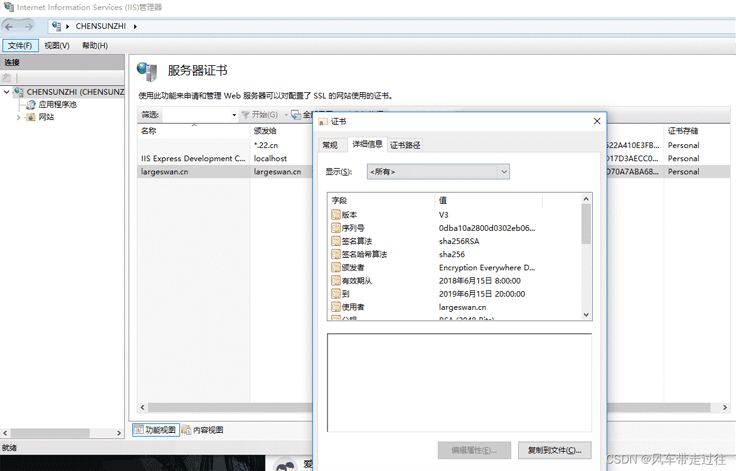The height and width of the screenshot is (471, 736).
Task: Click the 签名算法 field icon
Action: (336, 241)
